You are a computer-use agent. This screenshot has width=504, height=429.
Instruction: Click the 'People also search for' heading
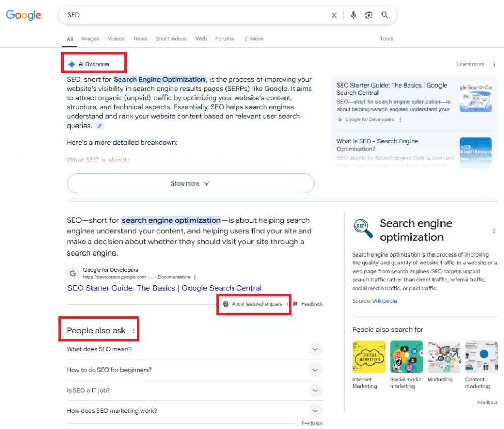pyautogui.click(x=388, y=329)
